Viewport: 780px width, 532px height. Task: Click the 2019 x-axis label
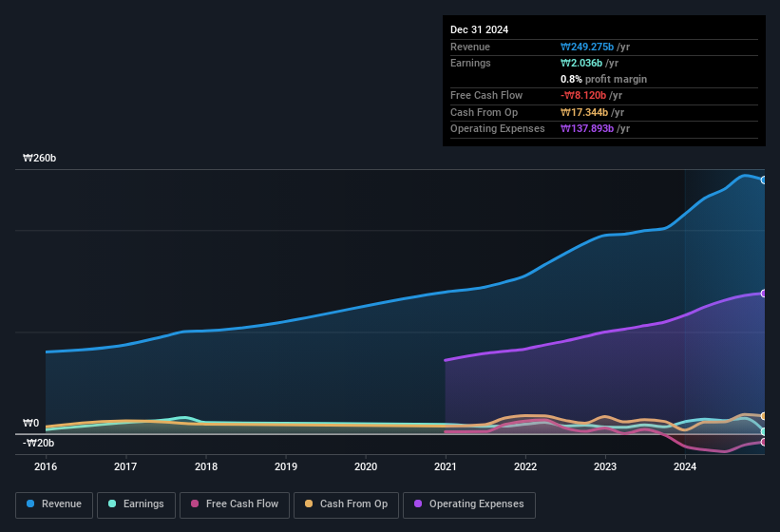[x=286, y=466]
